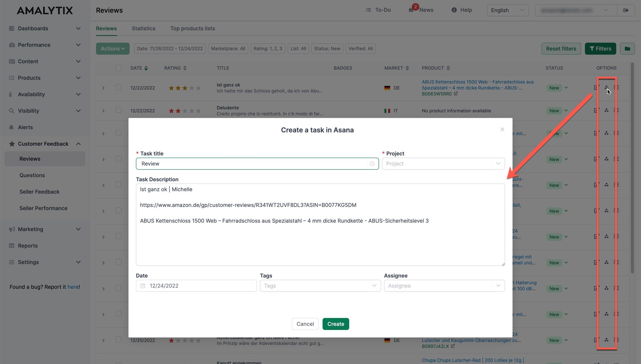The height and width of the screenshot is (364, 641).
Task: Tick the checkbox for the 'Ist ganz ok' review
Action: [118, 87]
